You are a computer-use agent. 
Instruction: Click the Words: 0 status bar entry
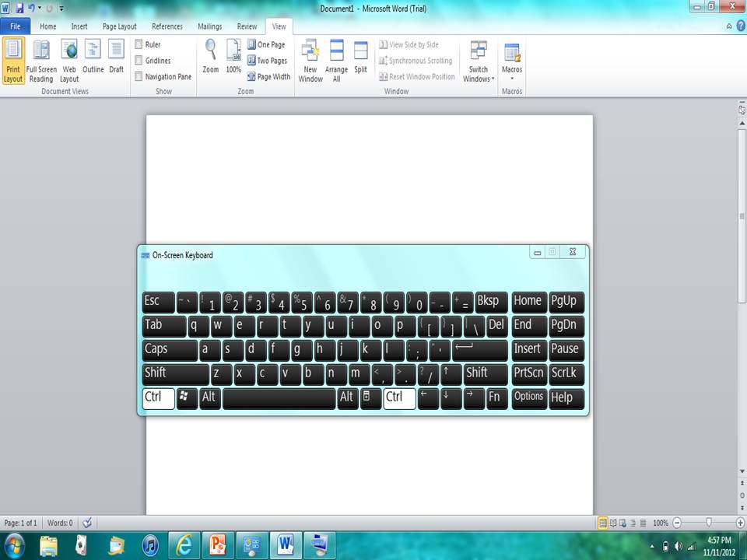[x=60, y=523]
